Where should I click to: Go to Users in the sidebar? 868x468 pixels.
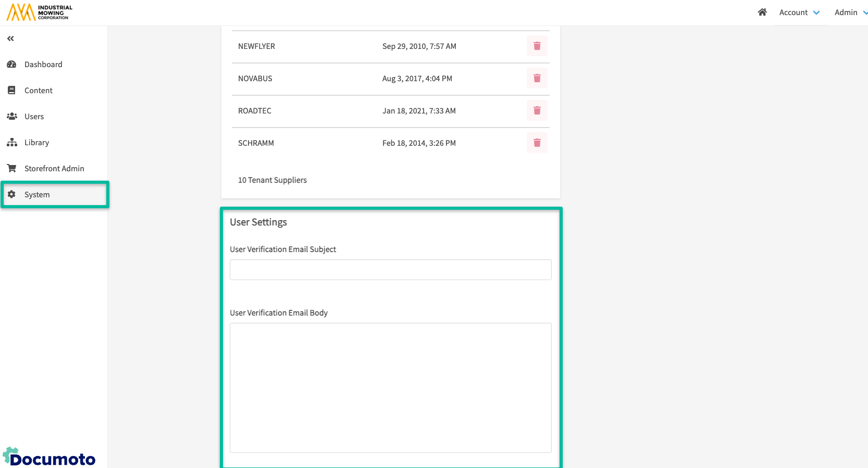pos(34,117)
